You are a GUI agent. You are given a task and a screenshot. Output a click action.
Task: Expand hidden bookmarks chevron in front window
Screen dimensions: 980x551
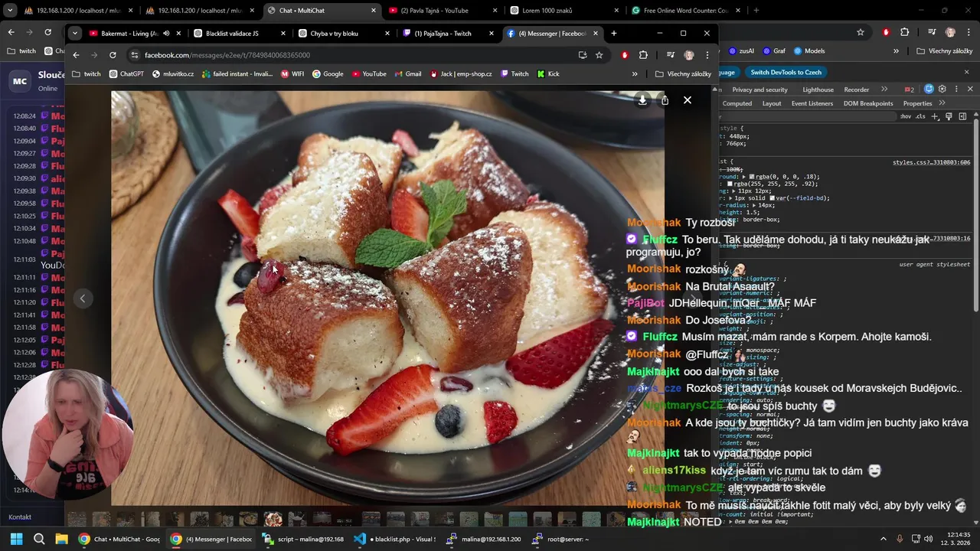coord(635,74)
